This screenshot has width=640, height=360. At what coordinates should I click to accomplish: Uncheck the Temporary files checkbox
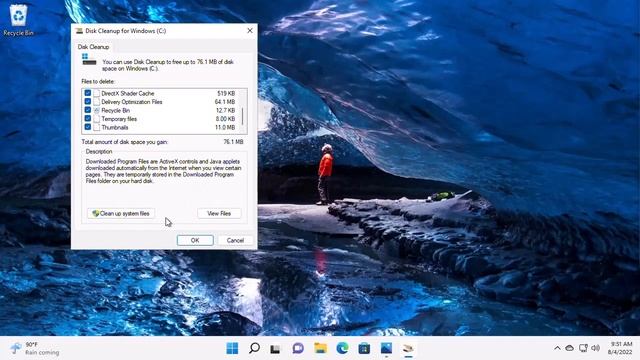[x=88, y=118]
